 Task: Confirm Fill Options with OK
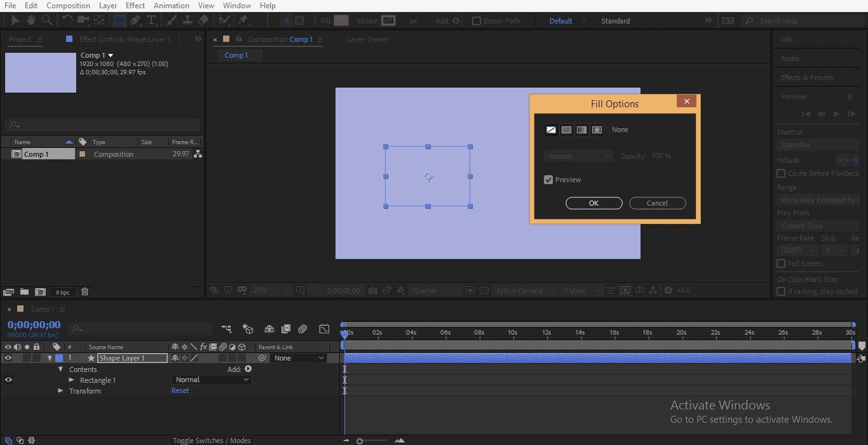(x=593, y=203)
